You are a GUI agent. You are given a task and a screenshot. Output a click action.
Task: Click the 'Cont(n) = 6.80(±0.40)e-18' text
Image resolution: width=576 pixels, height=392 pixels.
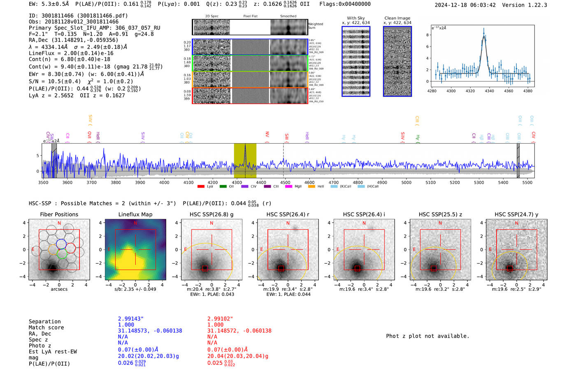(x=70, y=60)
